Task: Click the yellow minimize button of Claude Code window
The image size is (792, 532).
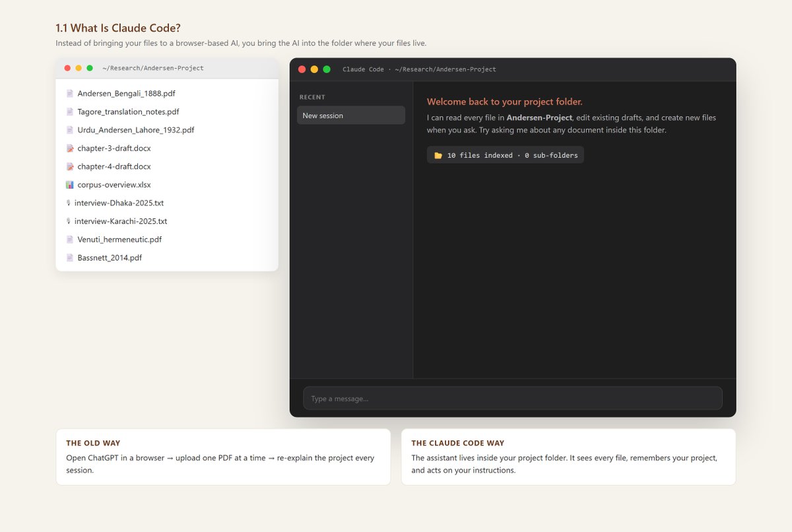Action: click(314, 69)
